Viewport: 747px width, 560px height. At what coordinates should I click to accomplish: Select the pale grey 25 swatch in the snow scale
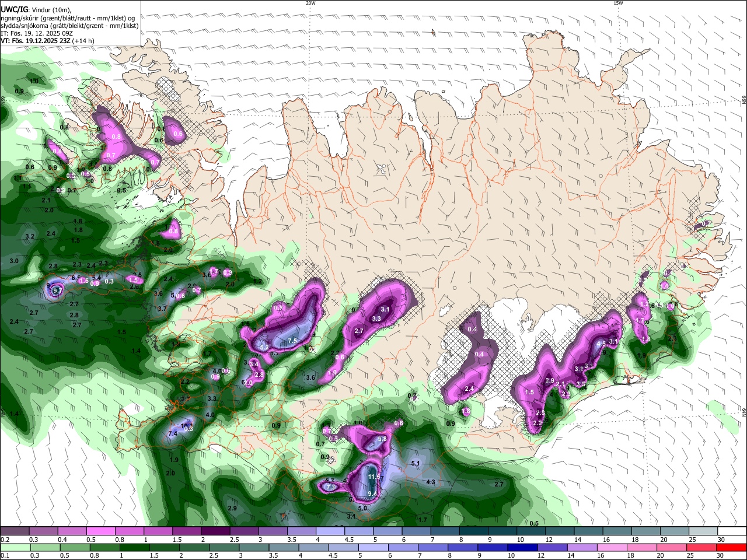pos(703,531)
